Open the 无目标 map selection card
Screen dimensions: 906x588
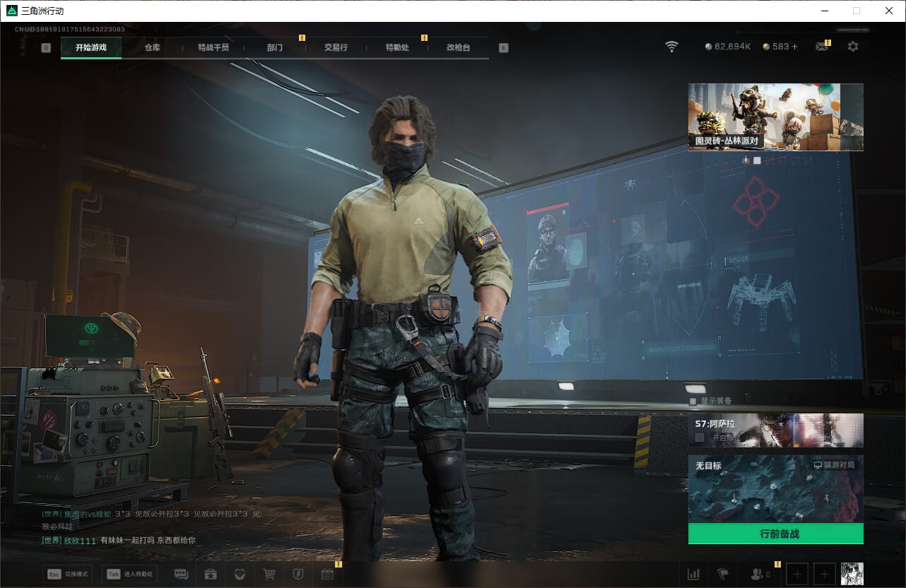coord(776,489)
